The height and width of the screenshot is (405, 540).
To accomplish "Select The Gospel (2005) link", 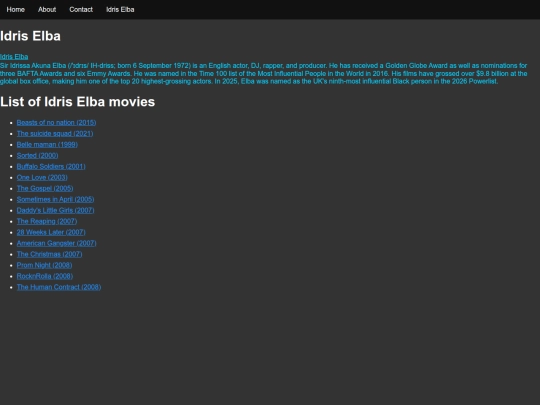I will point(45,189).
